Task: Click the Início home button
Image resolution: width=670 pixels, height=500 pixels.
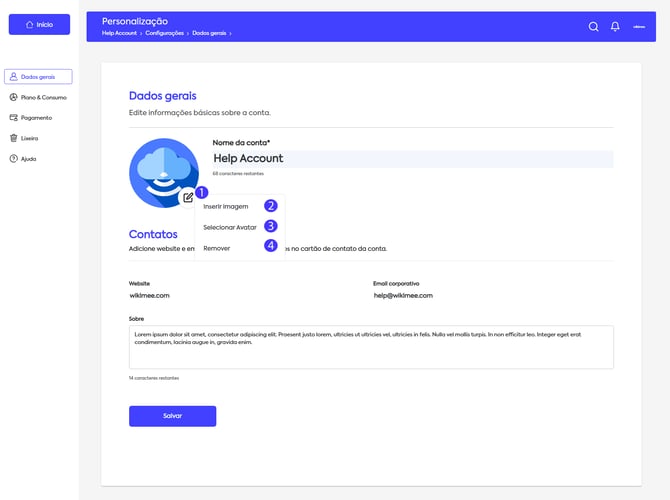Action: pos(39,24)
